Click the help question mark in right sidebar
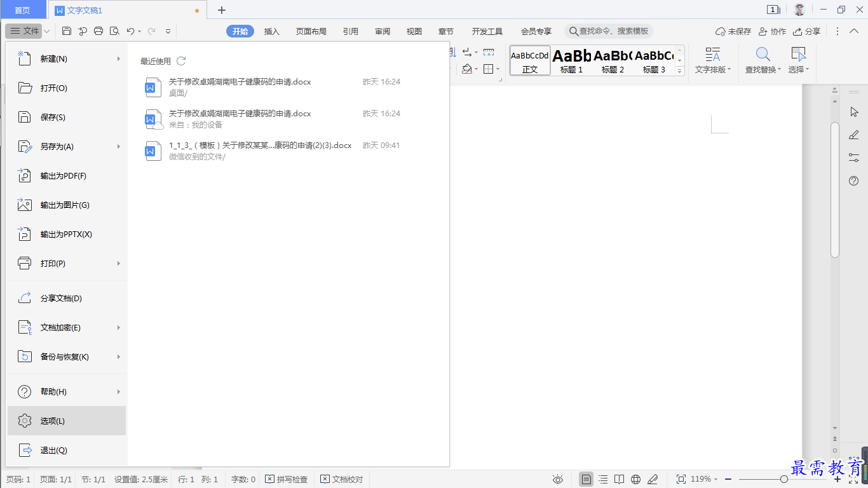 (x=854, y=181)
